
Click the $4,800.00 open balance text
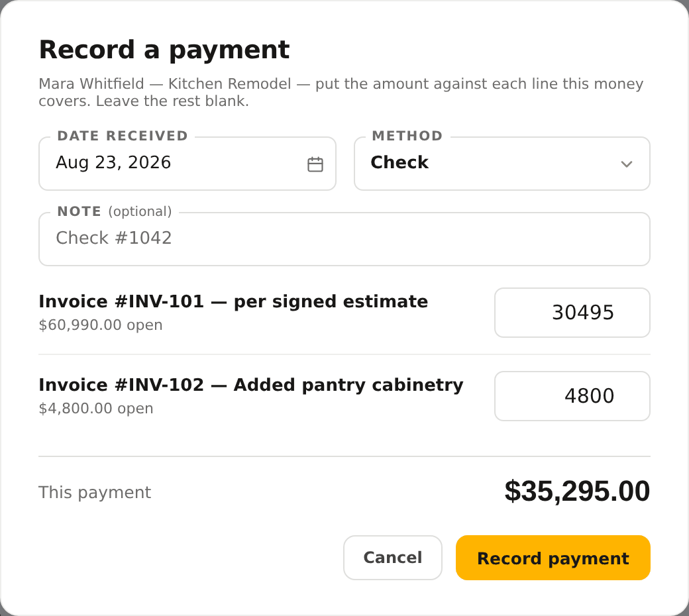point(96,409)
